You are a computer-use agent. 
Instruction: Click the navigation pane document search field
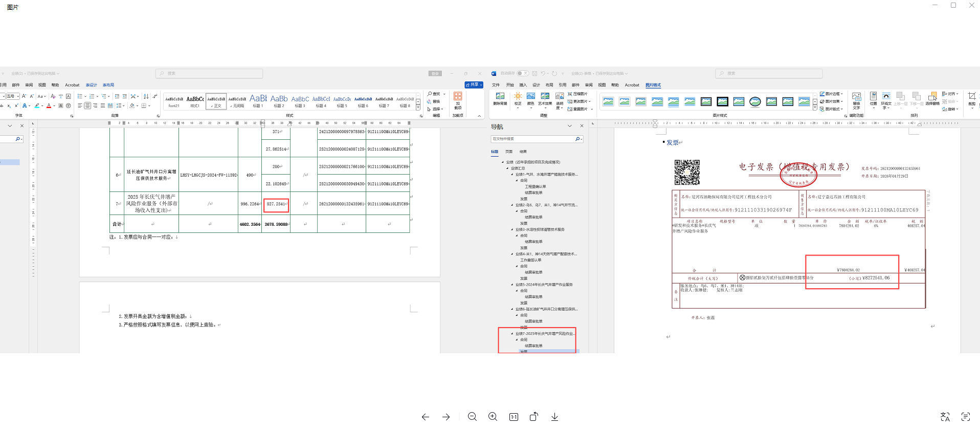pos(533,139)
